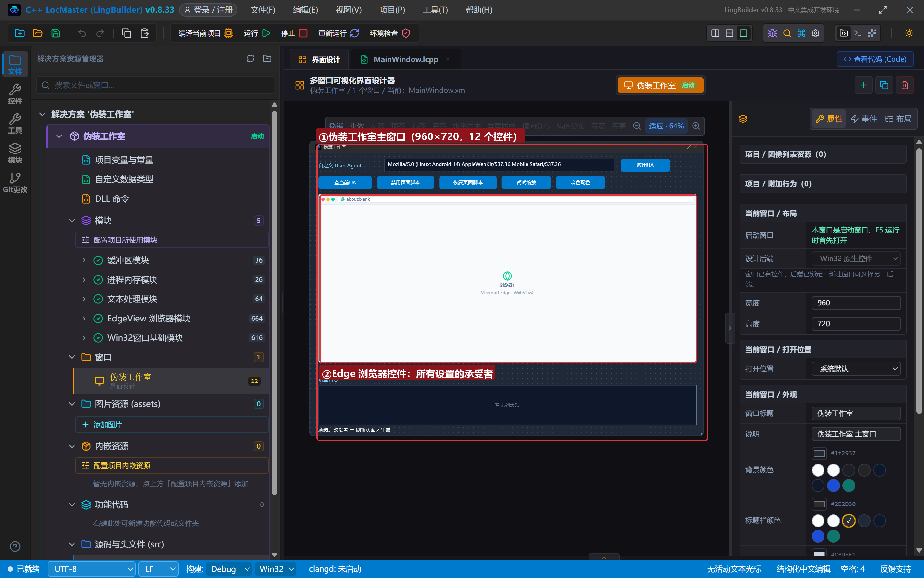The height and width of the screenshot is (578, 924).
Task: Stop execution with the red stop icon
Action: [303, 33]
